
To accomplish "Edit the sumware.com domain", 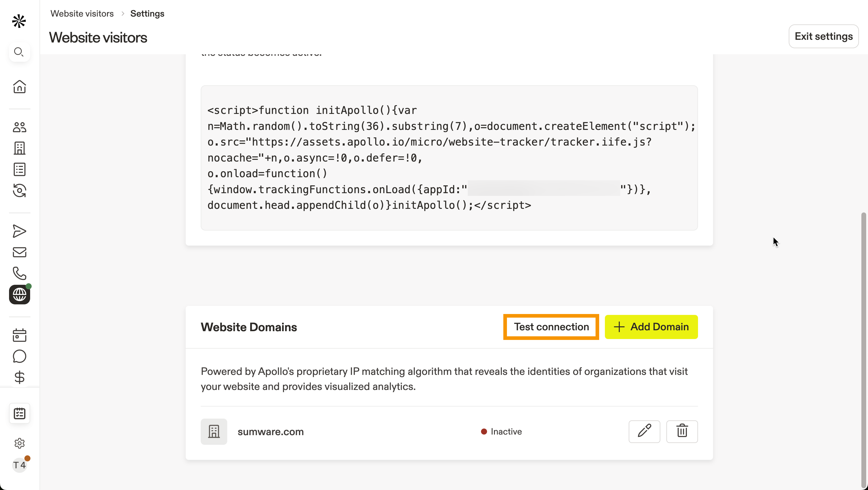I will pyautogui.click(x=644, y=431).
